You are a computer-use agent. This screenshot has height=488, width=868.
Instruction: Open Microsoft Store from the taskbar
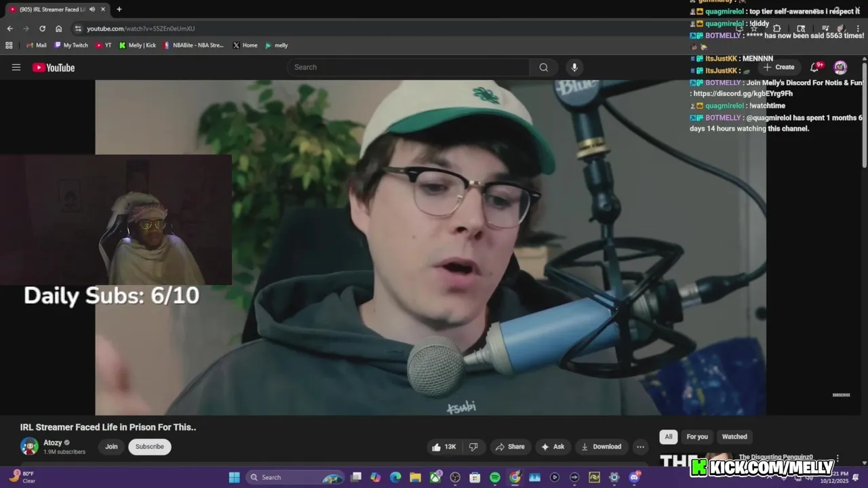(x=475, y=477)
